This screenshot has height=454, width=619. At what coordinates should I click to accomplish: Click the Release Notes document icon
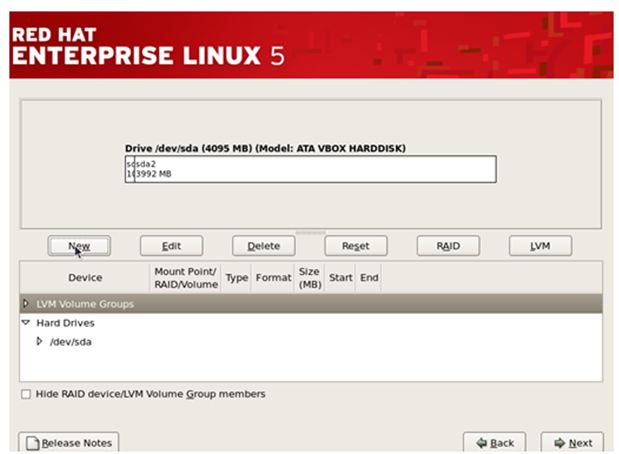[32, 443]
